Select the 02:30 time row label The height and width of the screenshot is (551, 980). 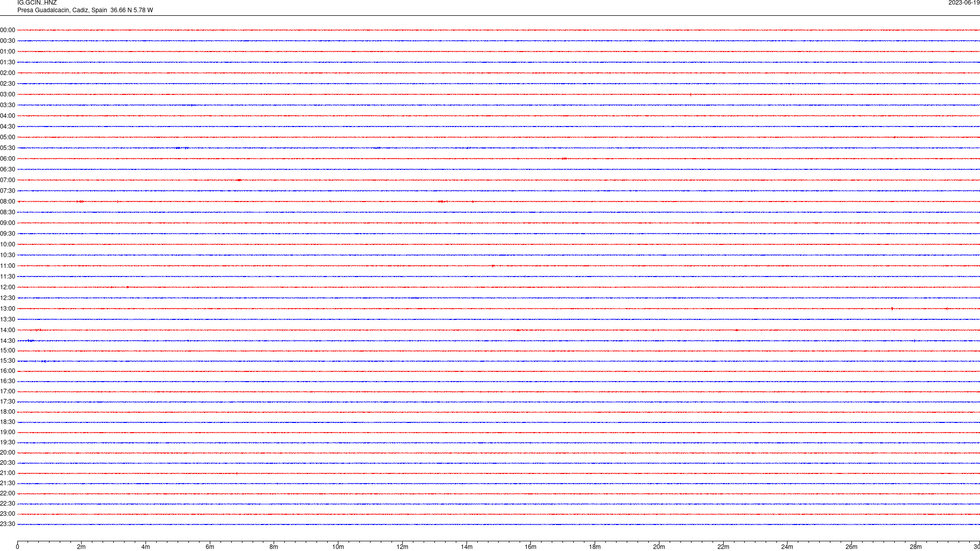[8, 84]
